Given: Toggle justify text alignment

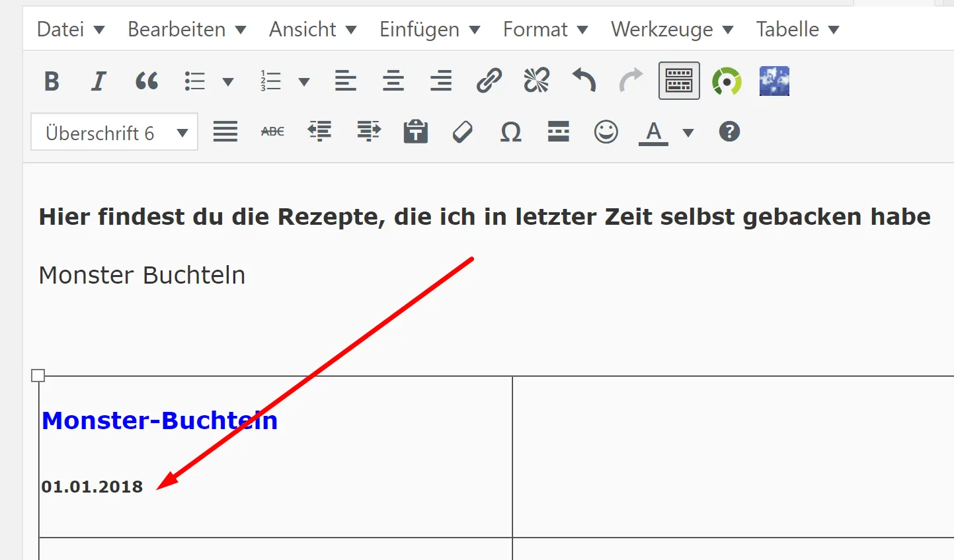Looking at the screenshot, I should point(225,132).
